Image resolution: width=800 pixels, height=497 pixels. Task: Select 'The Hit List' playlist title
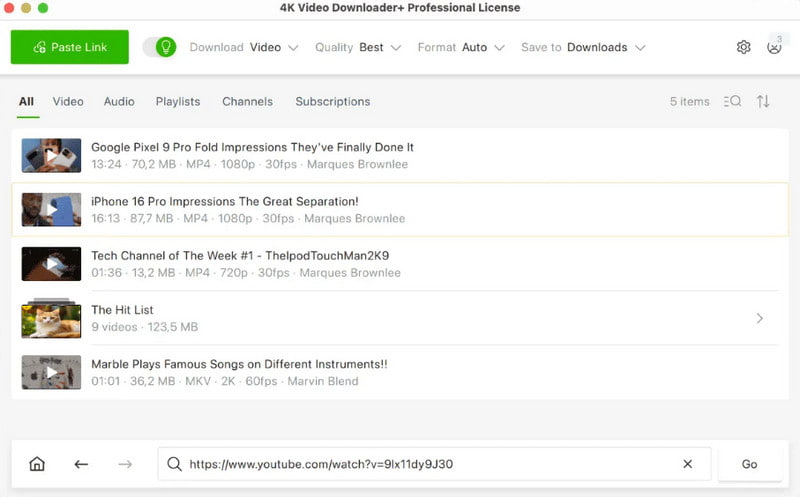tap(122, 310)
